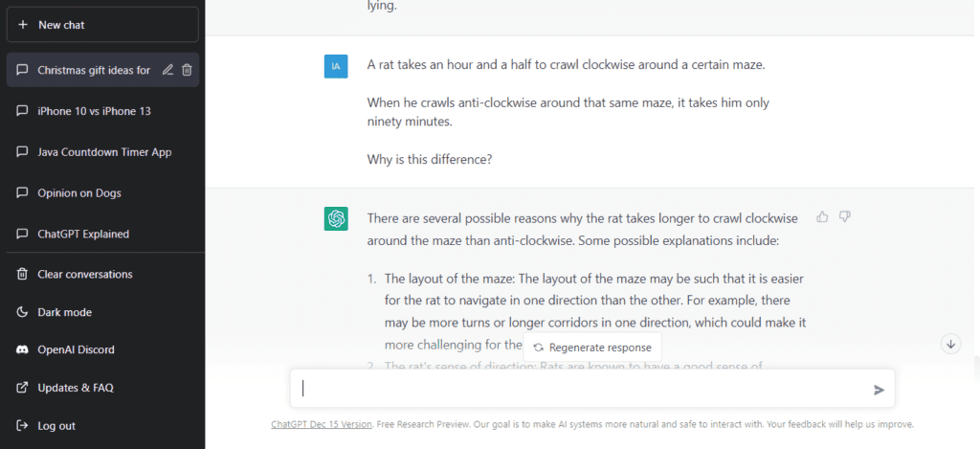Open the Java Countdown Timer App chat
This screenshot has height=449, width=980.
pos(104,152)
